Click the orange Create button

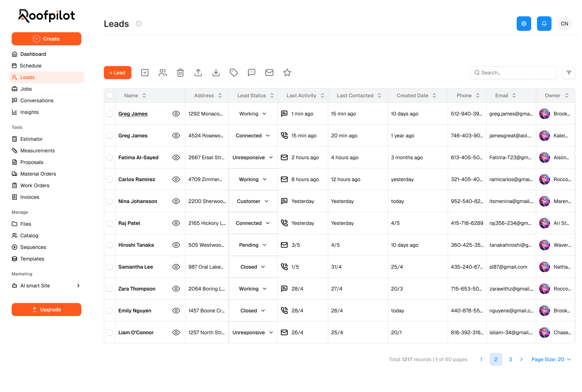tap(46, 39)
